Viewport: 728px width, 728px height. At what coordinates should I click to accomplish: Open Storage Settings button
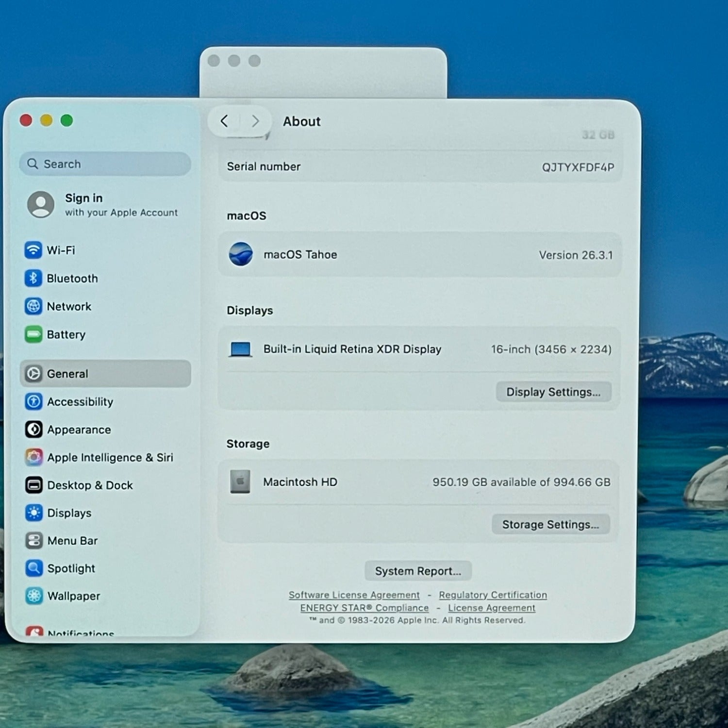point(550,525)
